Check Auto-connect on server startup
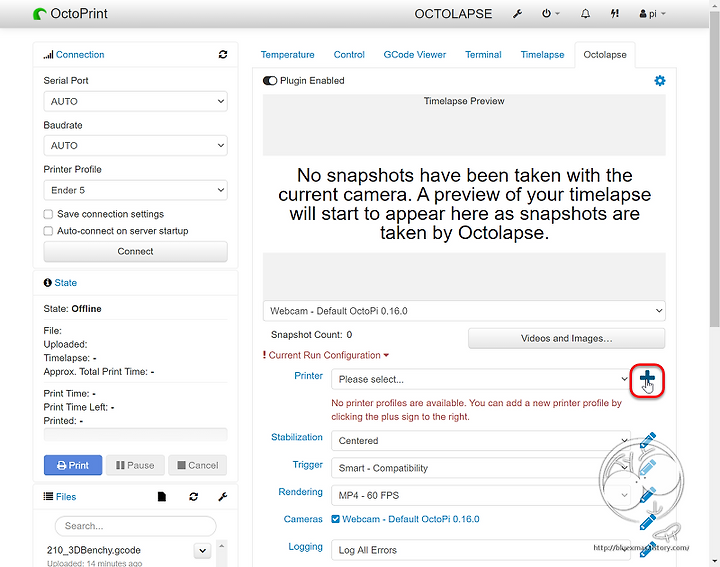Image resolution: width=720 pixels, height=567 pixels. point(48,231)
